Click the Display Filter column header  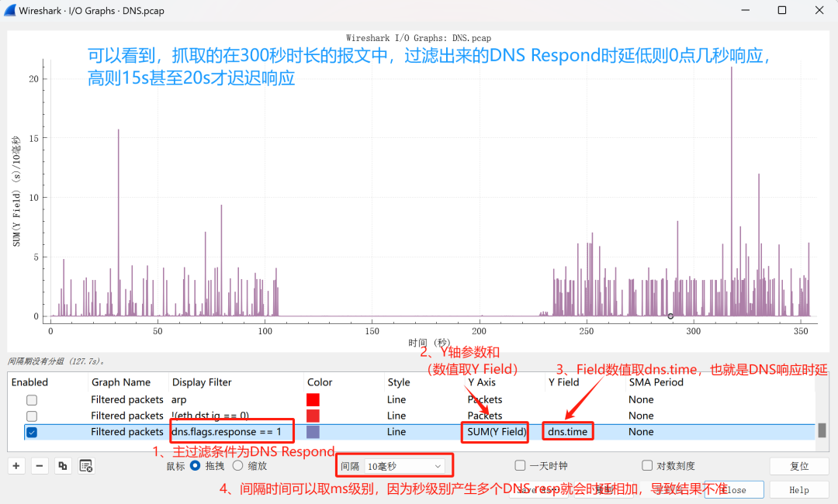click(202, 382)
